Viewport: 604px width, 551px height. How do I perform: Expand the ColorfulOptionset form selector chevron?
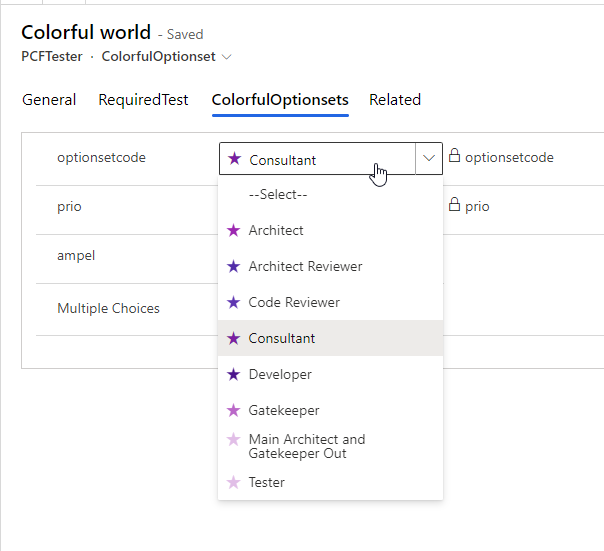[227, 57]
